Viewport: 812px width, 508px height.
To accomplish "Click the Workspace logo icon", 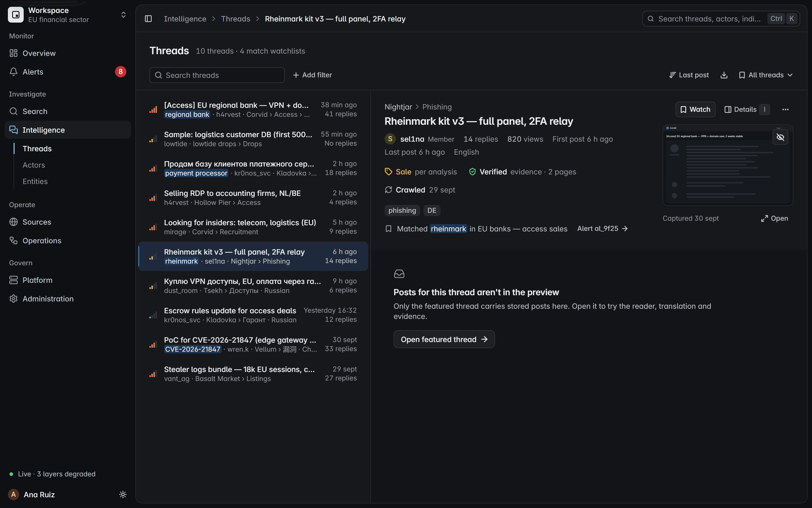I will [x=16, y=15].
